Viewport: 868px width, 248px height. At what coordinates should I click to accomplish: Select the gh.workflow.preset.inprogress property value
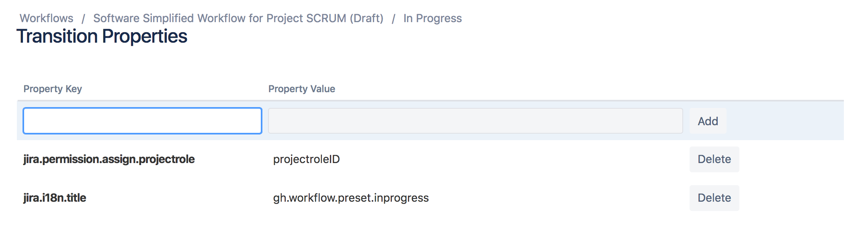tap(351, 198)
